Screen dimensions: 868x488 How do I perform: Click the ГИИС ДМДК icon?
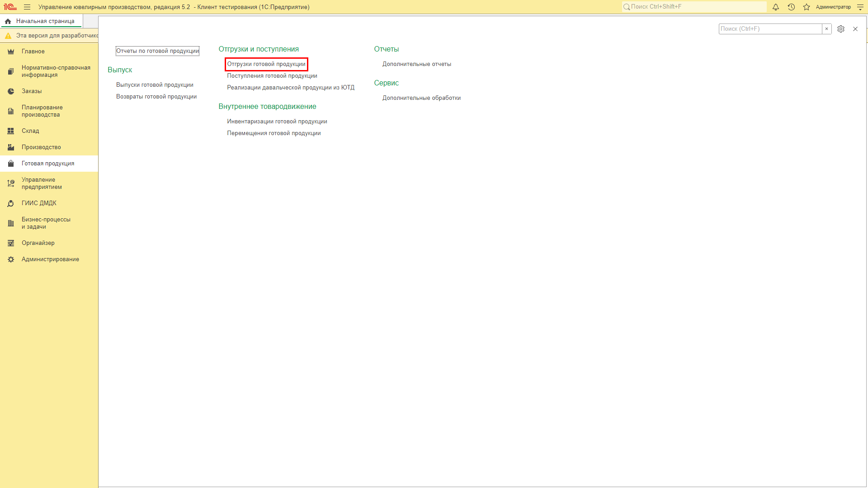click(11, 203)
